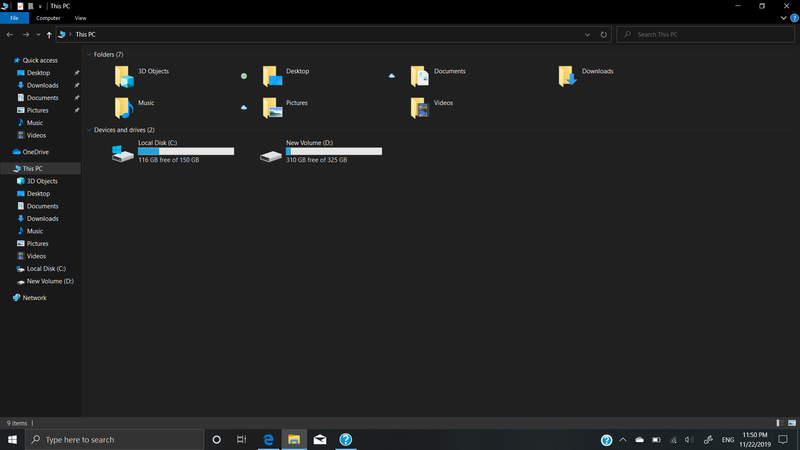Open the Pictures folder in Folders section
The height and width of the screenshot is (450, 800).
[272, 108]
